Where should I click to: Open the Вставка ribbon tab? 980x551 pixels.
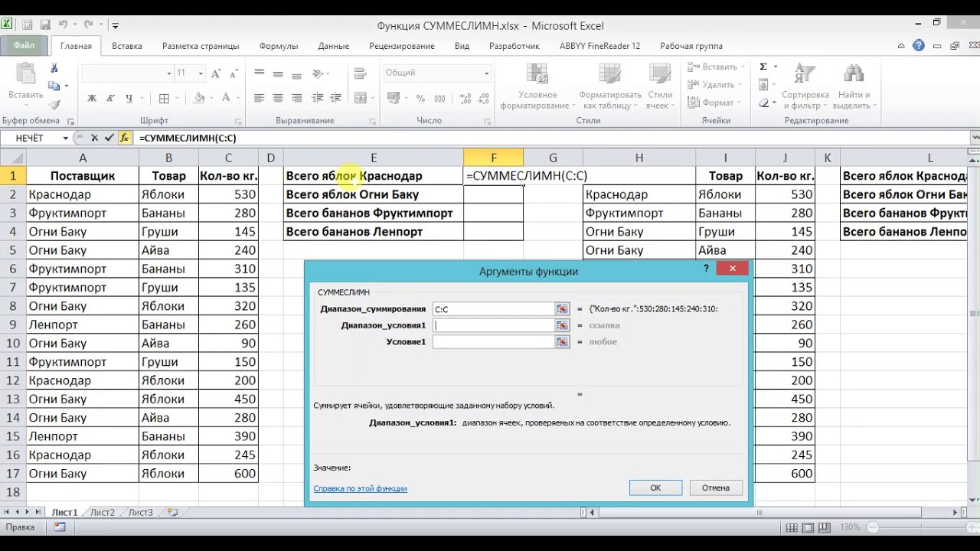pyautogui.click(x=127, y=46)
